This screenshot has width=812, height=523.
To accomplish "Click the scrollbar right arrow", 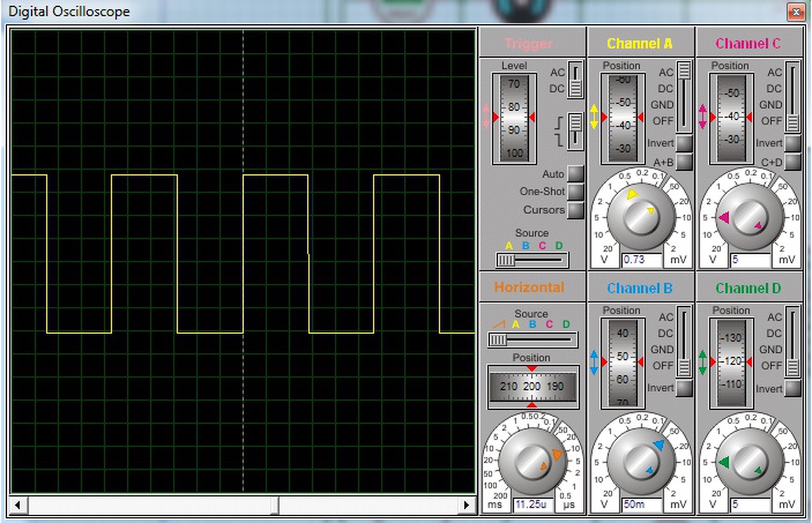I will (x=468, y=505).
